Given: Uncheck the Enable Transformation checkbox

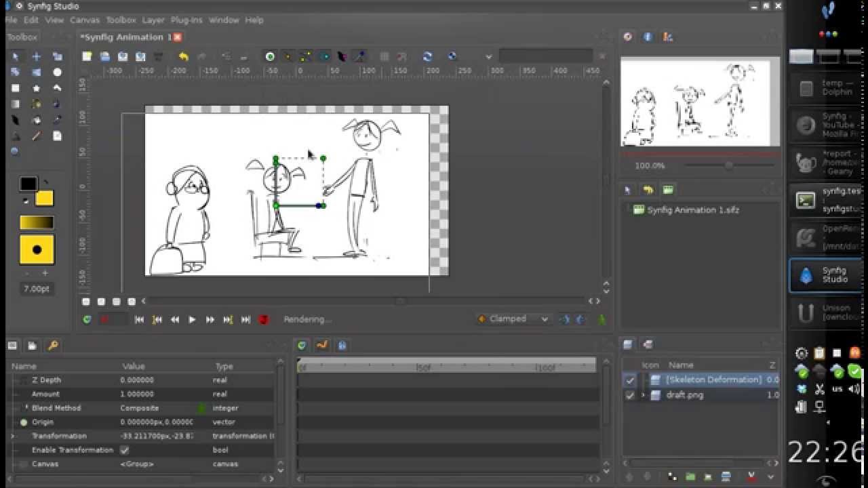Looking at the screenshot, I should point(125,450).
